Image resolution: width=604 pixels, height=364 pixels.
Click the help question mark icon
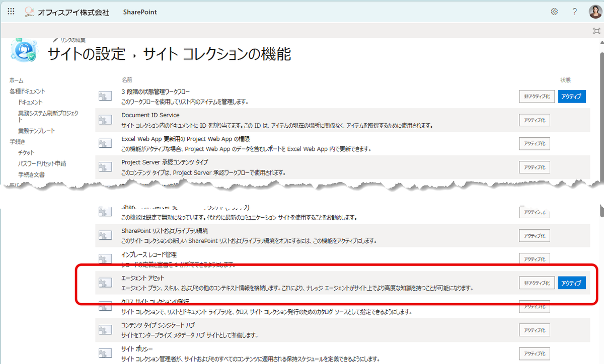tap(574, 12)
